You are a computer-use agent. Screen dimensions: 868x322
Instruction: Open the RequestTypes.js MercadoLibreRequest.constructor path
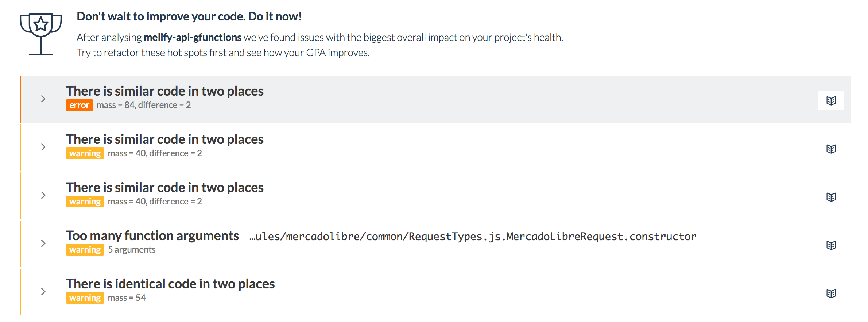[x=473, y=237]
